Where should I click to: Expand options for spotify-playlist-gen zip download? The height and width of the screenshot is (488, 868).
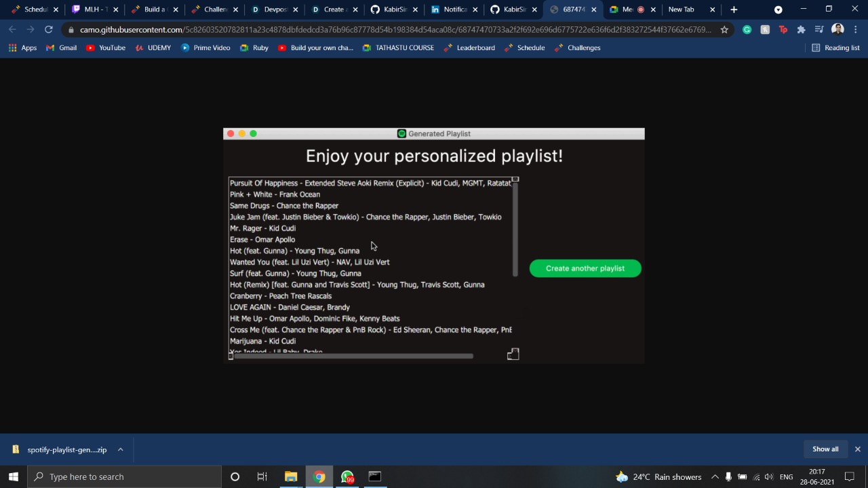point(120,449)
